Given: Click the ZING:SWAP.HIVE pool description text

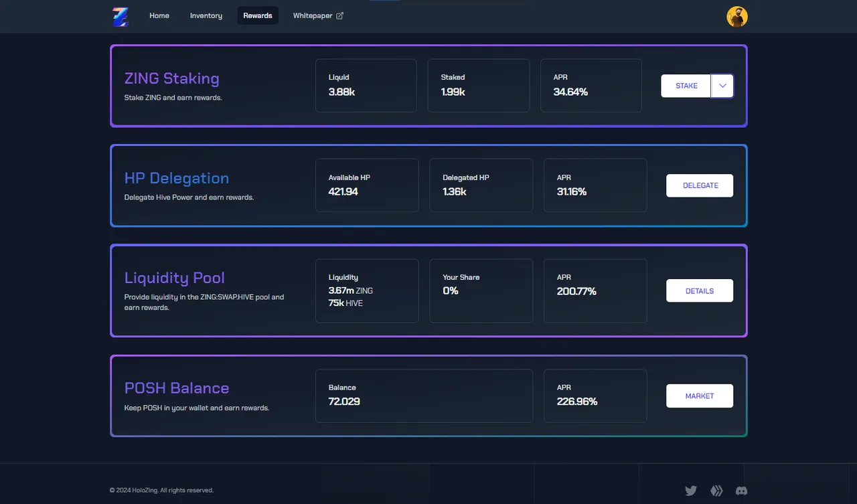Looking at the screenshot, I should [204, 303].
